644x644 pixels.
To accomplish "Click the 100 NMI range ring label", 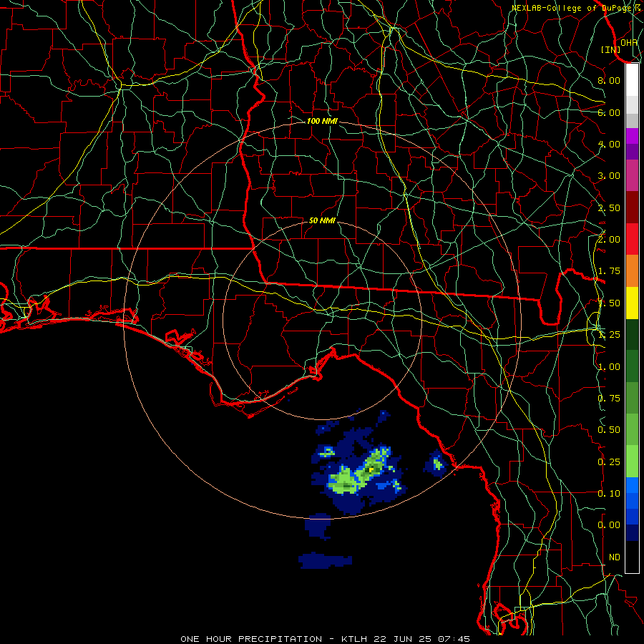I will 322,121.
